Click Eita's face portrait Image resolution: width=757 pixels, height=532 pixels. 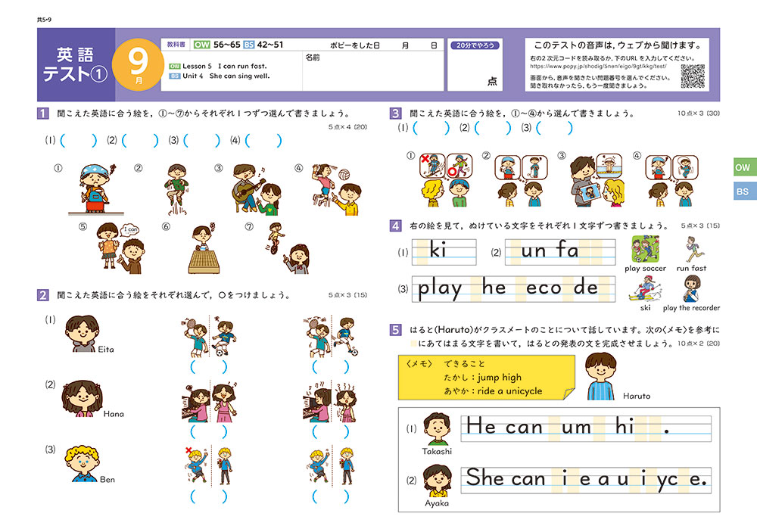pos(82,334)
